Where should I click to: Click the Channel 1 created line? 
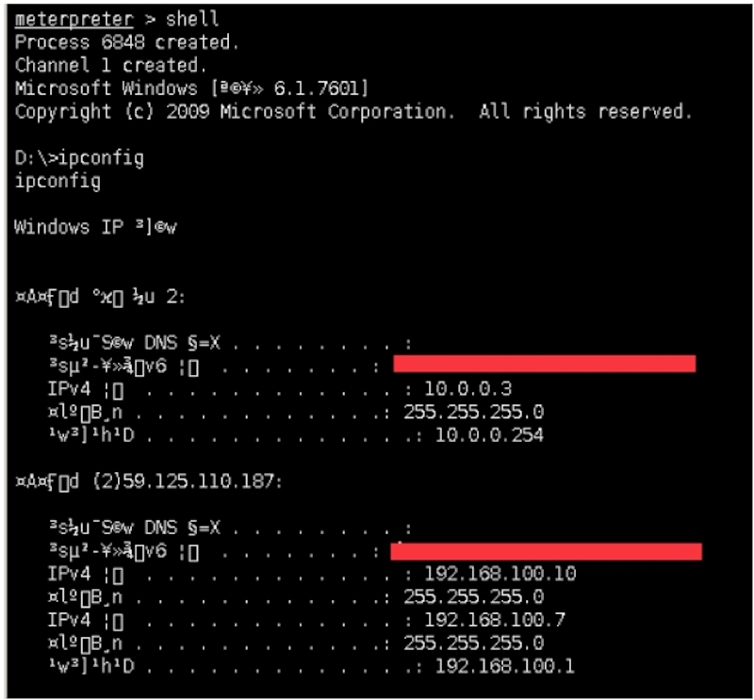point(110,66)
